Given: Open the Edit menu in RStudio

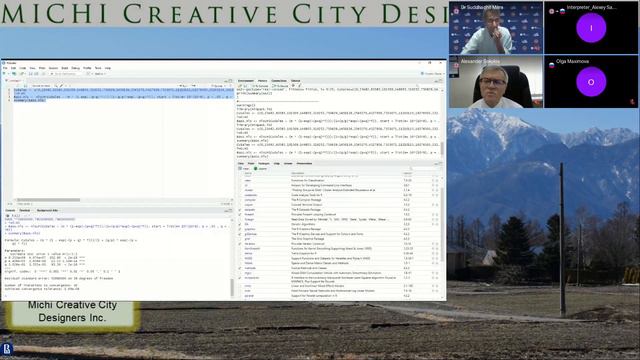Looking at the screenshot, I should coord(13,68).
